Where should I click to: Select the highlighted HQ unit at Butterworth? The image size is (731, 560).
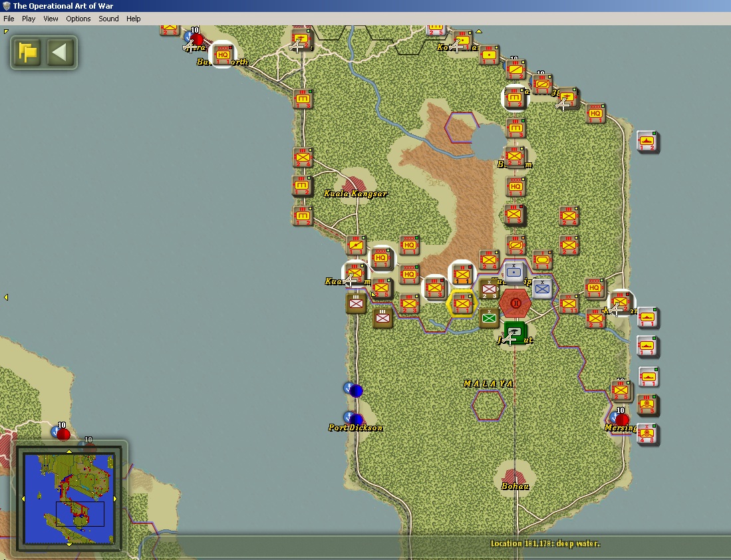pyautogui.click(x=223, y=55)
